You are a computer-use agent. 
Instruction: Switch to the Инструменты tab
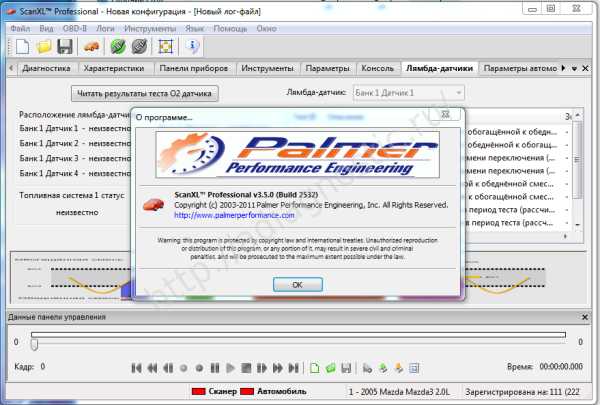[x=267, y=68]
